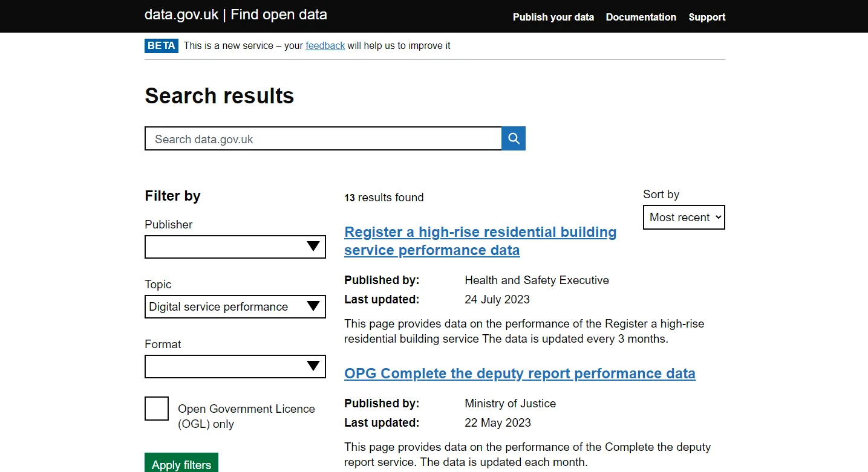Viewport: 868px width, 472px height.
Task: Open Publish your data in header
Action: (553, 17)
